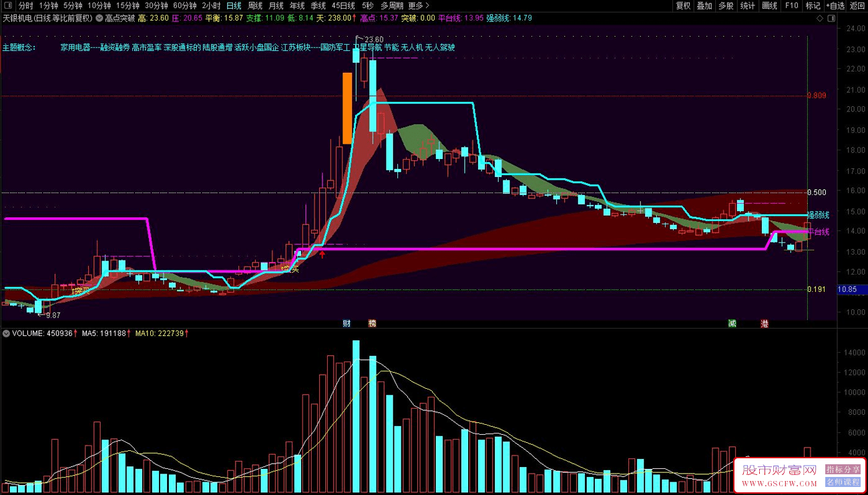
Task: Click the 天银机电 stock title text
Action: pos(16,19)
